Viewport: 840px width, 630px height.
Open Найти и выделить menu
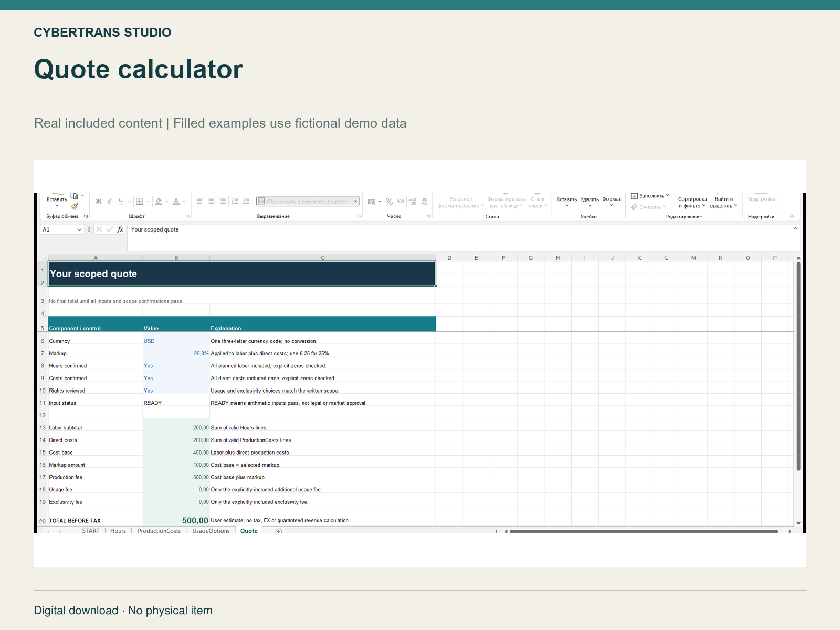click(724, 202)
